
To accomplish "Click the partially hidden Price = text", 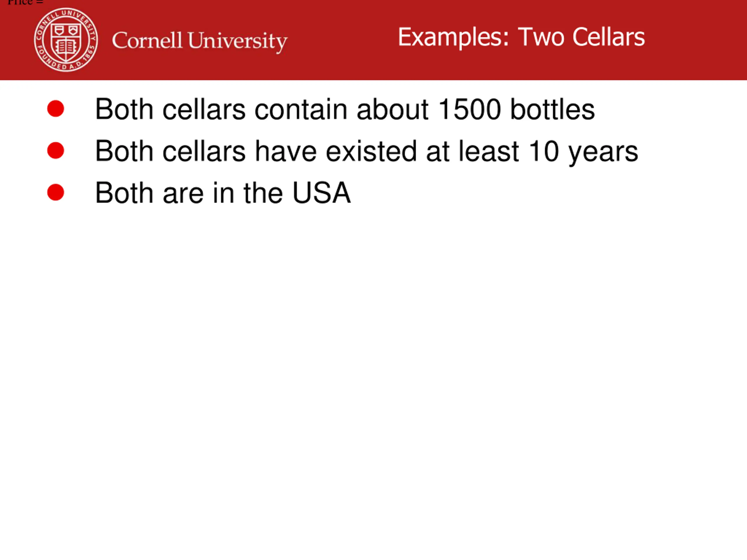I will coord(25,2).
